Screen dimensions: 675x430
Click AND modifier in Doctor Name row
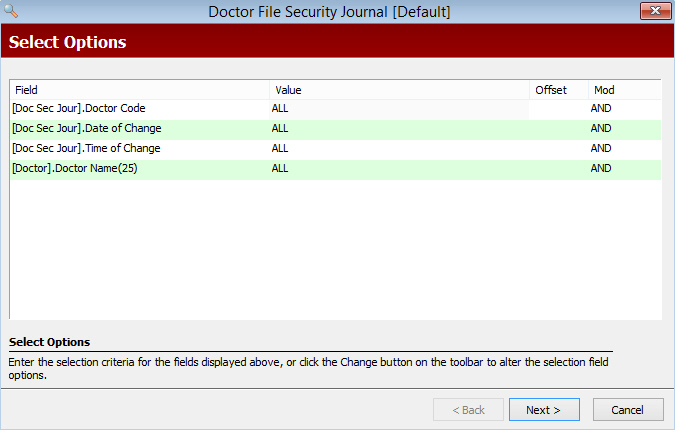click(x=601, y=168)
